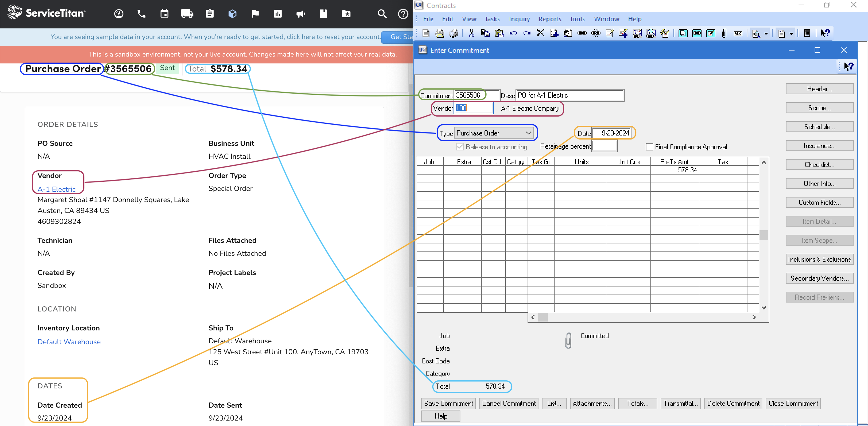Click the calculator icon in Contracts toolbar

pos(807,33)
